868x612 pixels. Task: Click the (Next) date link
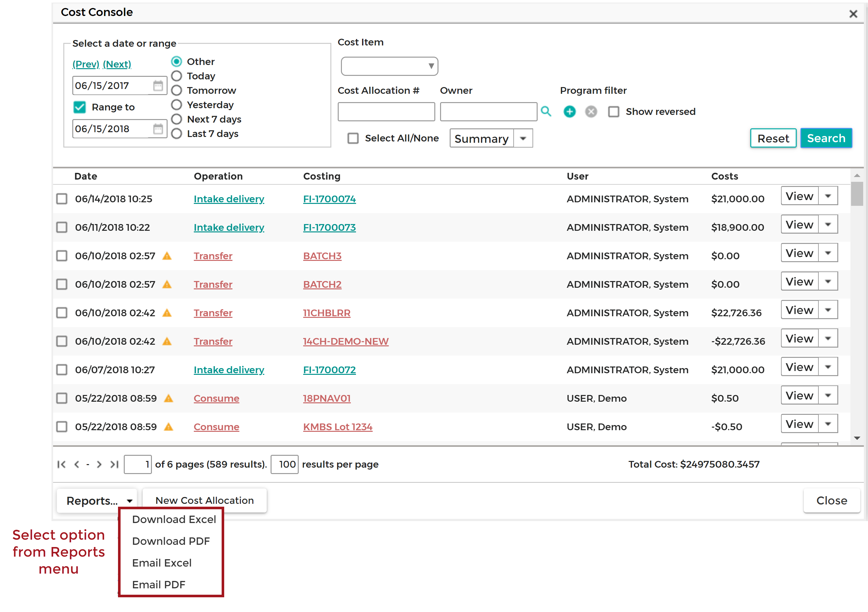(117, 64)
